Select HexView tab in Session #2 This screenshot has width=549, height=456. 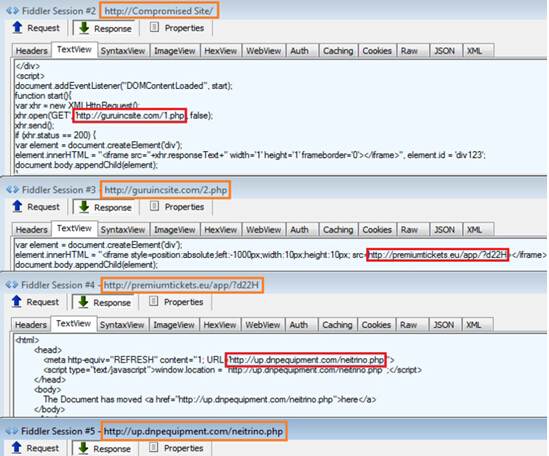(x=221, y=51)
